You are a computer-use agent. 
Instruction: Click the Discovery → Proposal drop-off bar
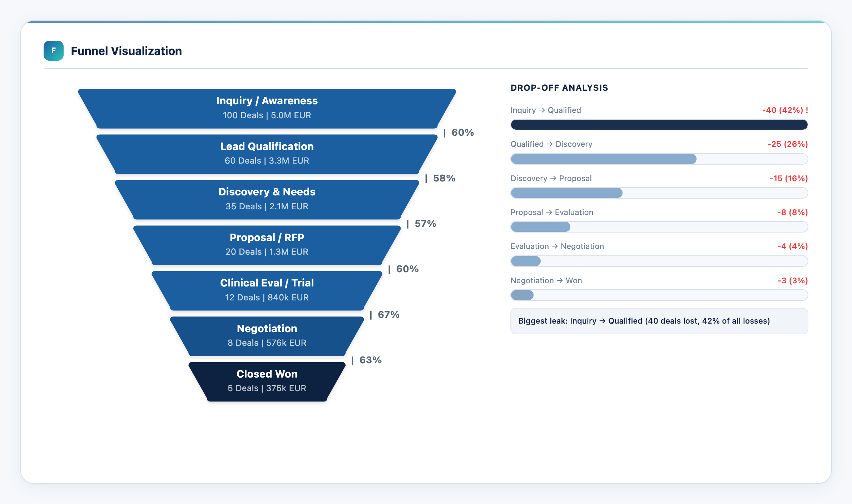point(659,193)
